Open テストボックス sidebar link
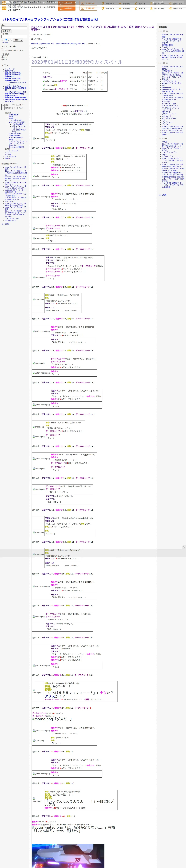This screenshot has height=868, width=186. click(x=10, y=156)
